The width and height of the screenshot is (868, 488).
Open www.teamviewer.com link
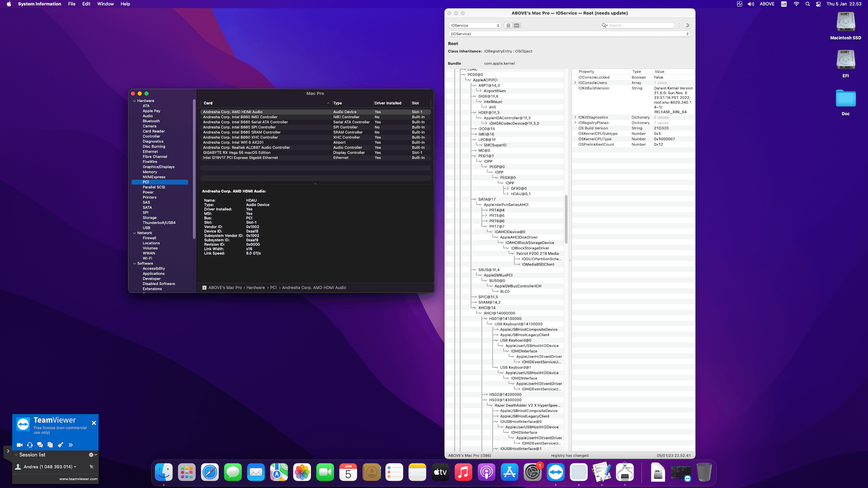(x=78, y=479)
